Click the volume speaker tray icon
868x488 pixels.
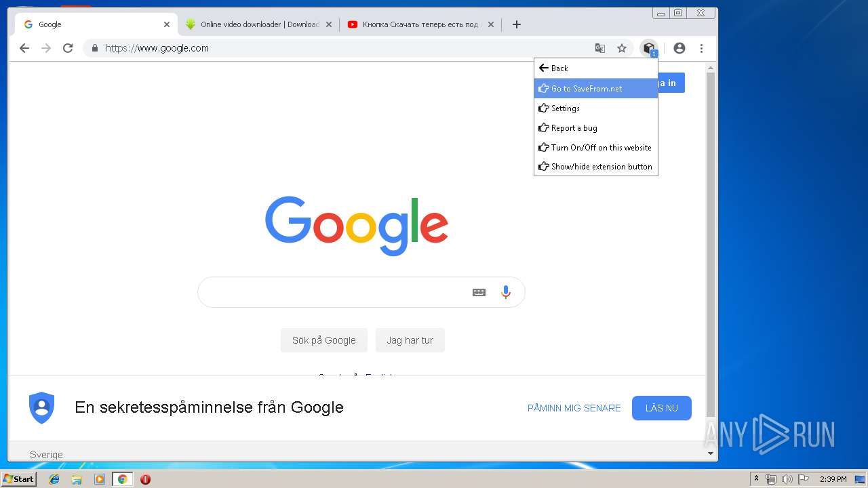tap(787, 479)
